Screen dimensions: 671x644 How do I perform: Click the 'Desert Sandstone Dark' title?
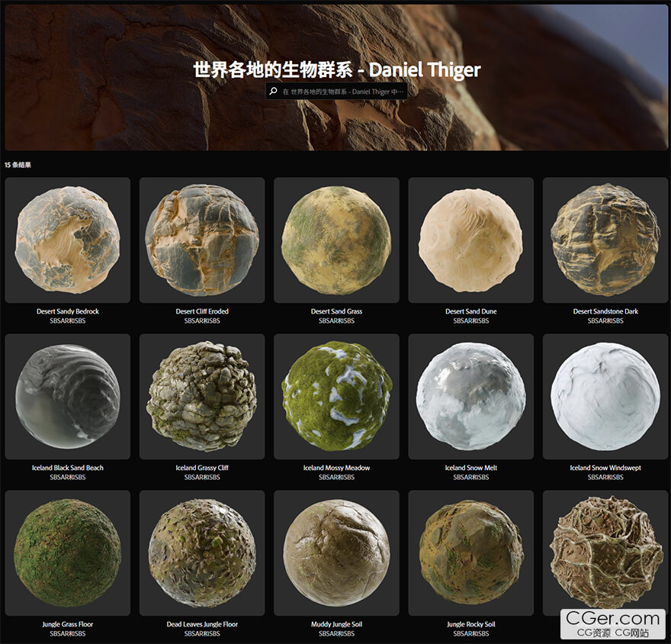coord(605,311)
